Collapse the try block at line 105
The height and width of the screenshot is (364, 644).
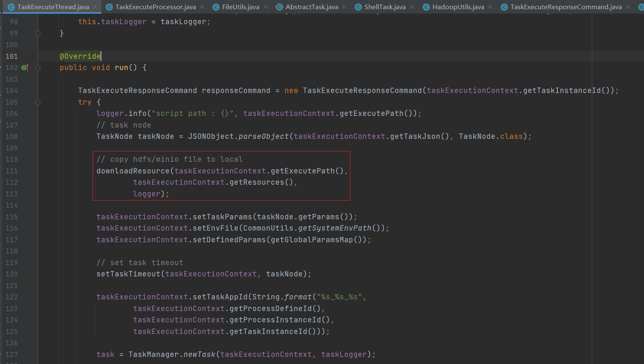point(38,102)
